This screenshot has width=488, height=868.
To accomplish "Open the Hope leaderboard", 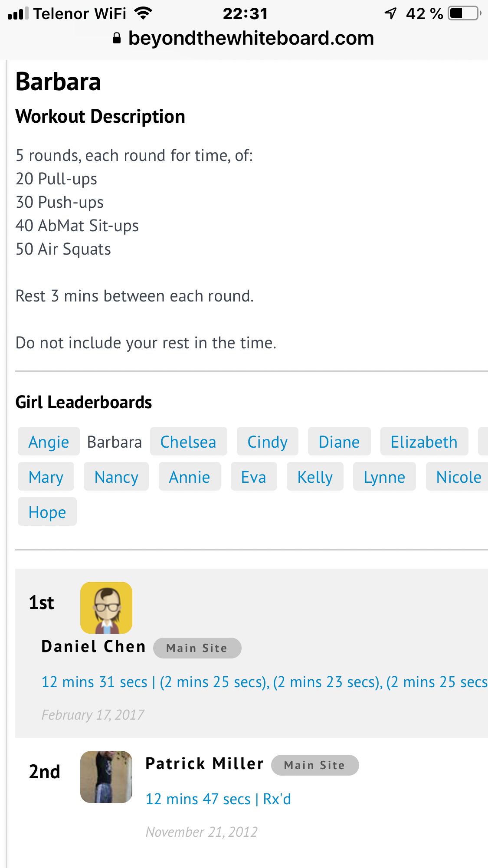I will tap(47, 512).
